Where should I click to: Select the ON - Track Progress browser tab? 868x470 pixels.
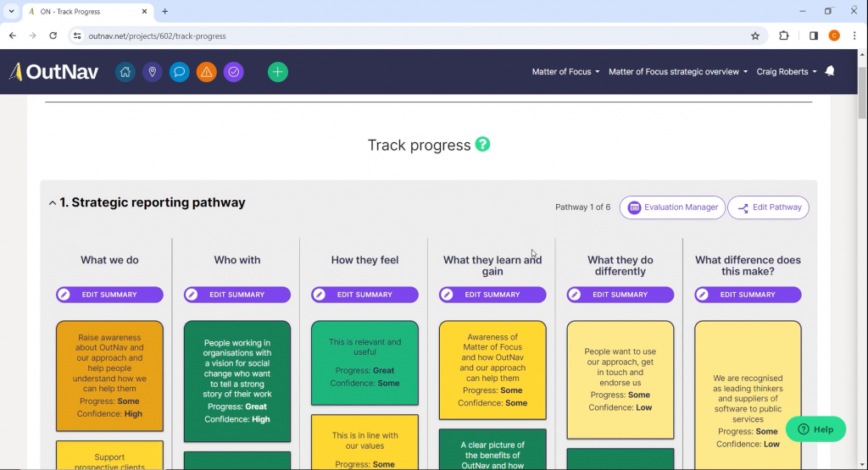[83, 12]
